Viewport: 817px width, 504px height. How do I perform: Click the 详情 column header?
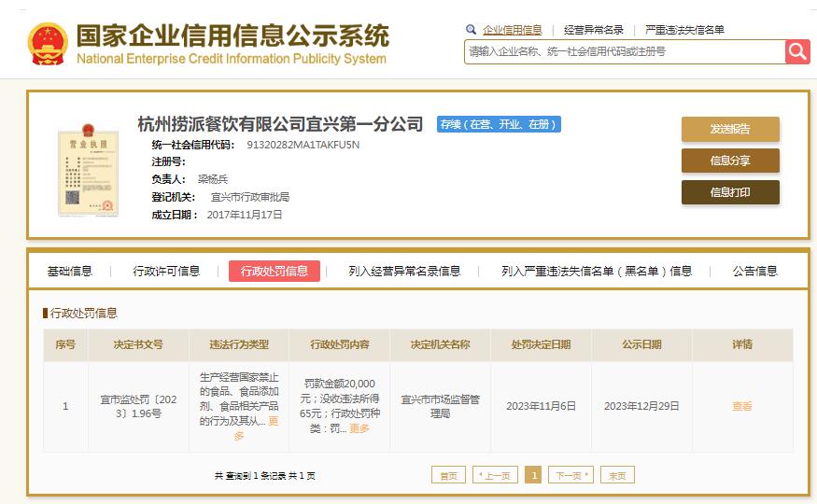click(x=742, y=344)
